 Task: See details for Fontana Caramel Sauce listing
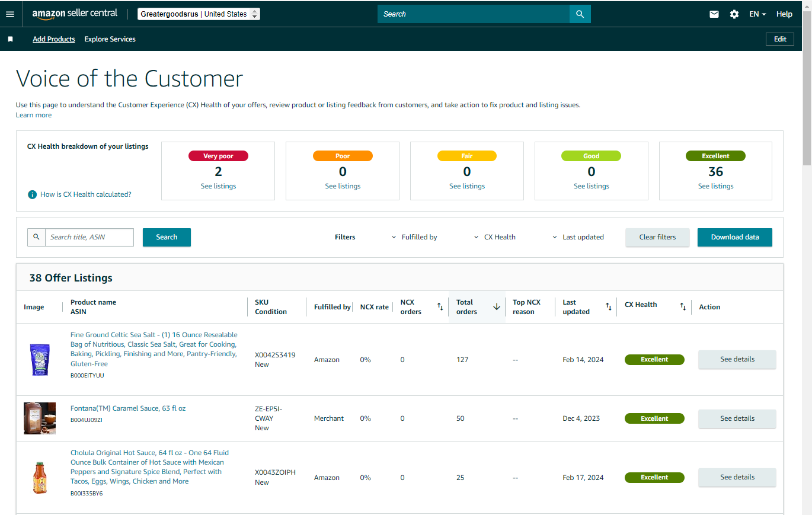tap(737, 418)
